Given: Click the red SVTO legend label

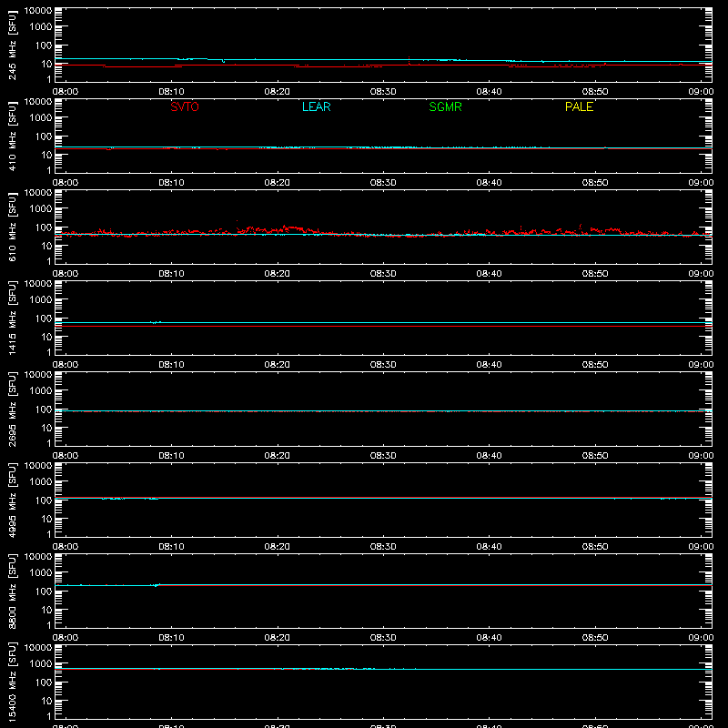Looking at the screenshot, I should point(185,106).
